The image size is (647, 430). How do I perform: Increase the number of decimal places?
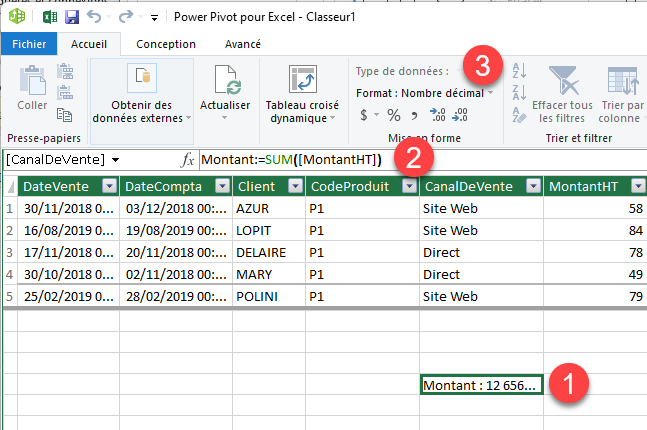point(437,115)
